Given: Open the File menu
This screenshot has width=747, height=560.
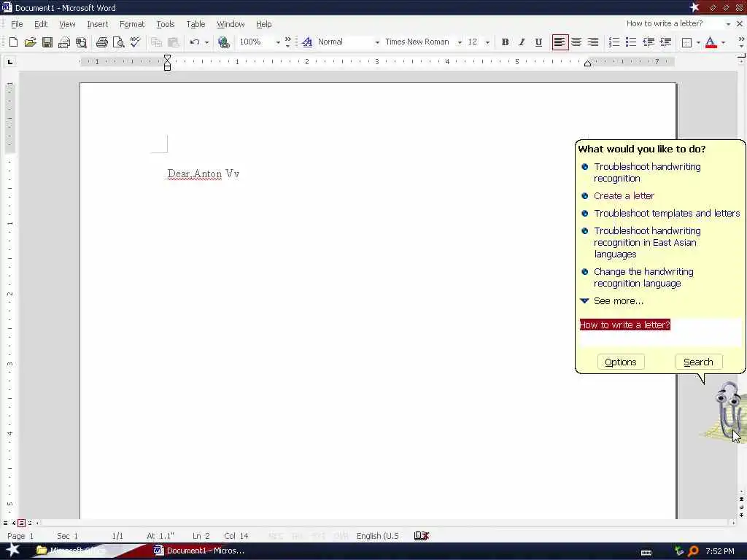Looking at the screenshot, I should tap(17, 24).
